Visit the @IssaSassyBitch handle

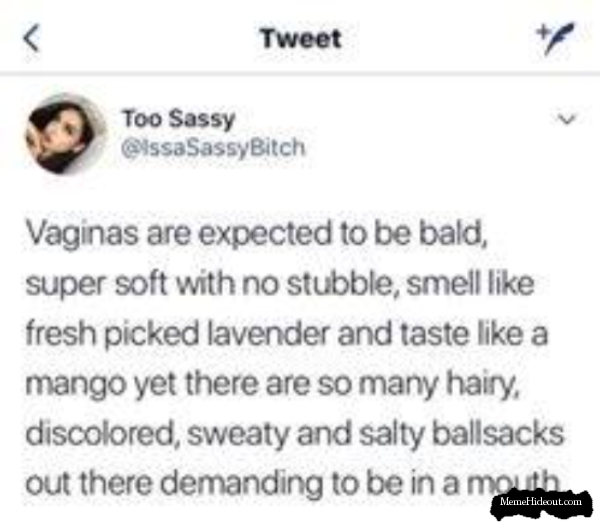pos(213,148)
